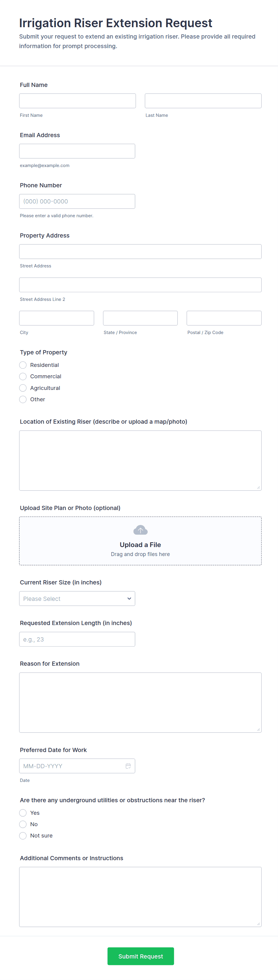Screen dimensions: 278x980
Task: Select the Residential property type
Action: (x=23, y=365)
